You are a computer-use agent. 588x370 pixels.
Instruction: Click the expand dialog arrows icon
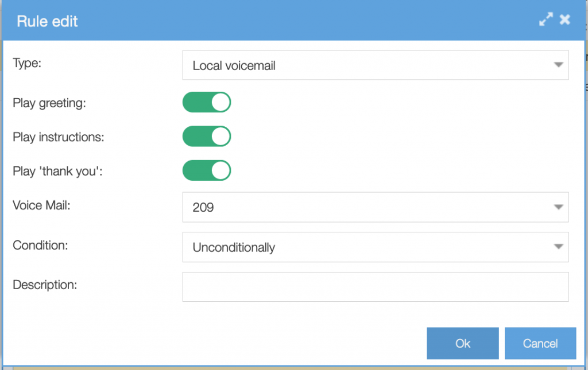pos(546,19)
